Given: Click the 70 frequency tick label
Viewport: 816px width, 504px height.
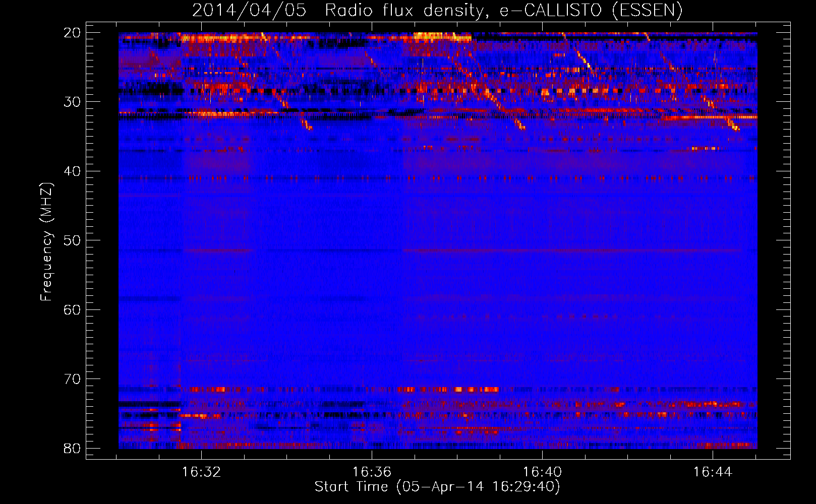Looking at the screenshot, I should tap(72, 379).
